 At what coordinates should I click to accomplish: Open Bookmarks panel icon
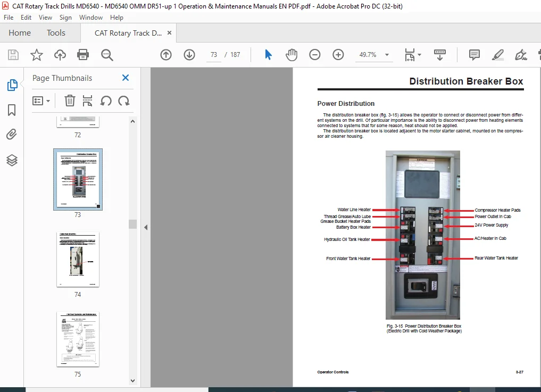point(12,110)
